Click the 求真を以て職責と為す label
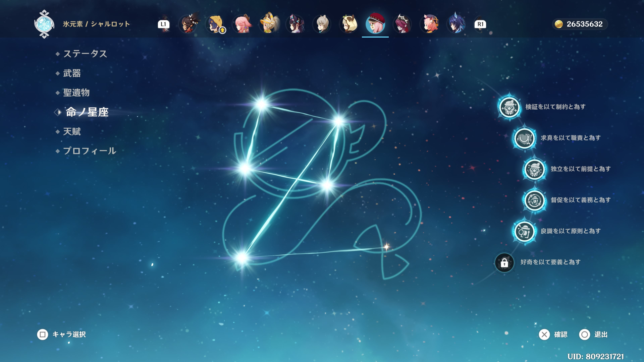Image resolution: width=644 pixels, height=362 pixels. pos(571,138)
